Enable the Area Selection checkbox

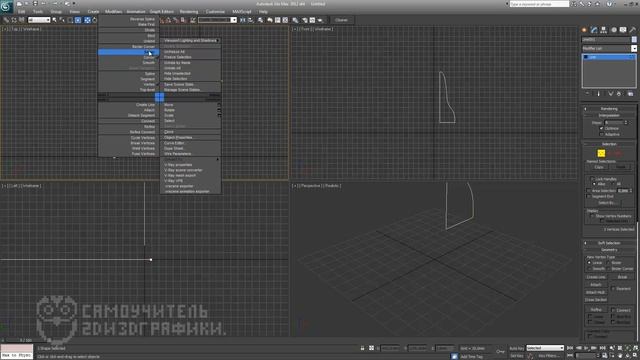click(x=589, y=191)
